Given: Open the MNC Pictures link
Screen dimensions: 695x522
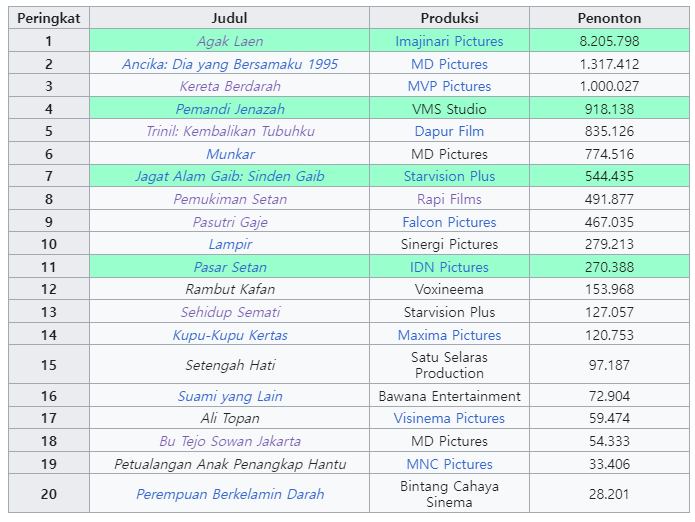Looking at the screenshot, I should 449,464.
